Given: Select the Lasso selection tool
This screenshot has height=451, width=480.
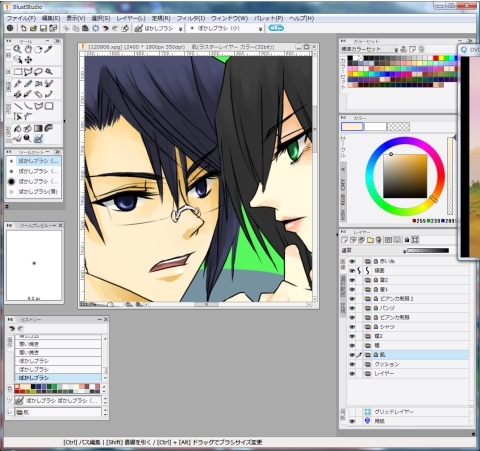Looking at the screenshot, I should (x=38, y=72).
